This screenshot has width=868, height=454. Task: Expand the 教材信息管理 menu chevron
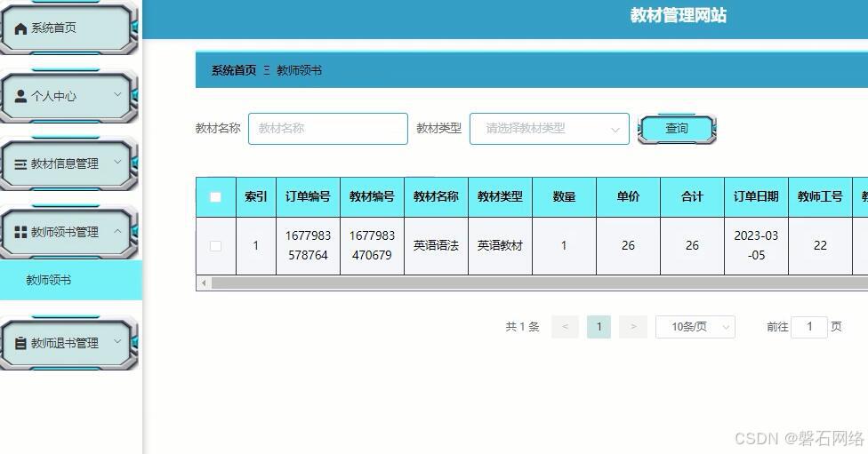117,162
